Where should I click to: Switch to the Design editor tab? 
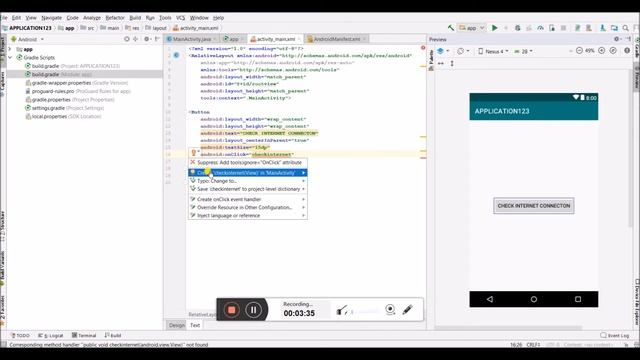(x=176, y=325)
